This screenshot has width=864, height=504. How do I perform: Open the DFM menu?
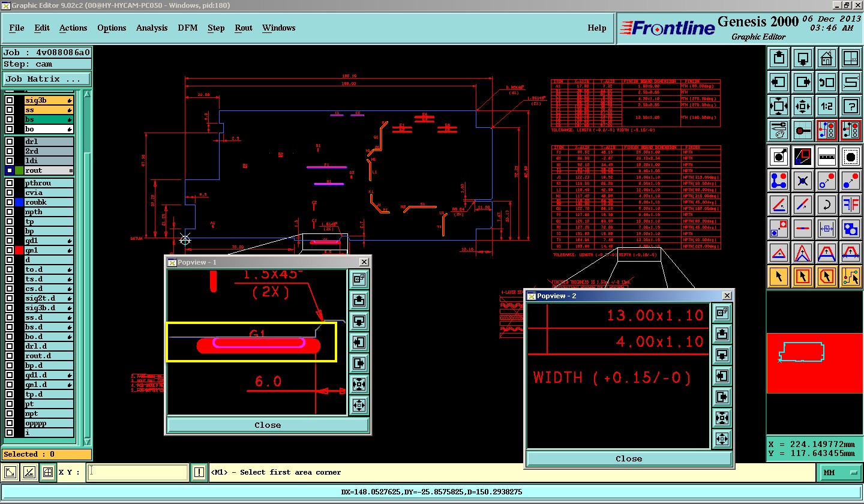coord(188,28)
